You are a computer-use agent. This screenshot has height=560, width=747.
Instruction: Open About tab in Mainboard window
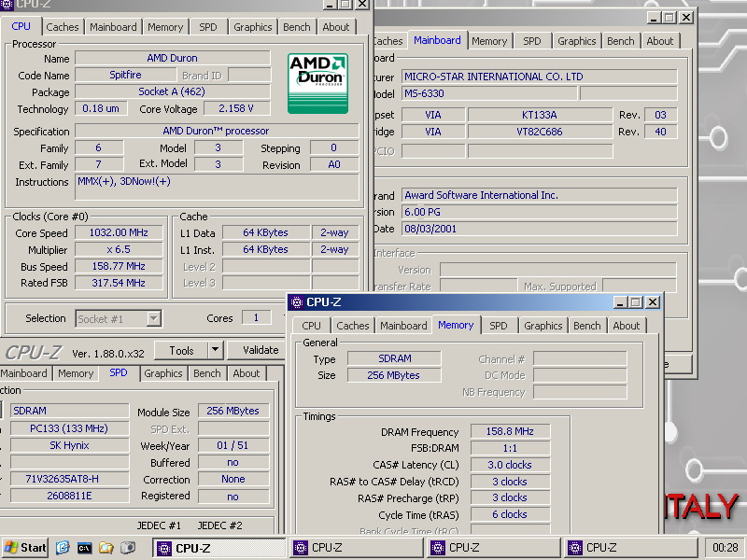[x=660, y=41]
